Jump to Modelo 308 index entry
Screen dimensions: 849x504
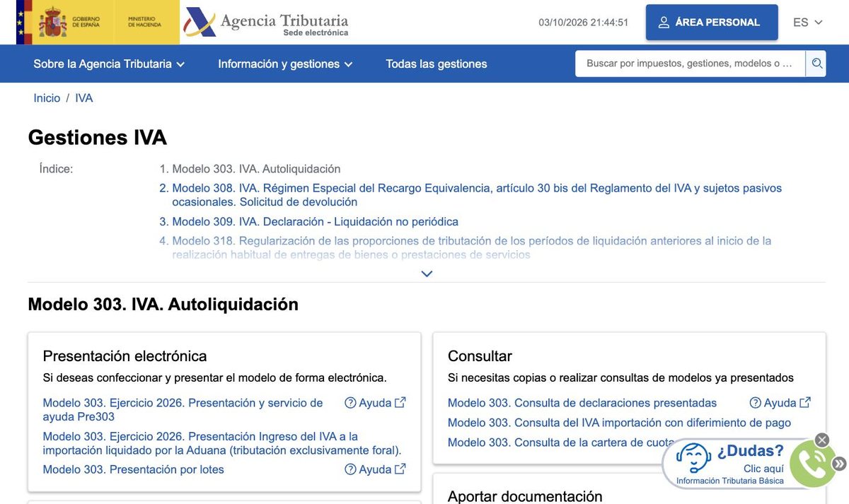pyautogui.click(x=477, y=195)
